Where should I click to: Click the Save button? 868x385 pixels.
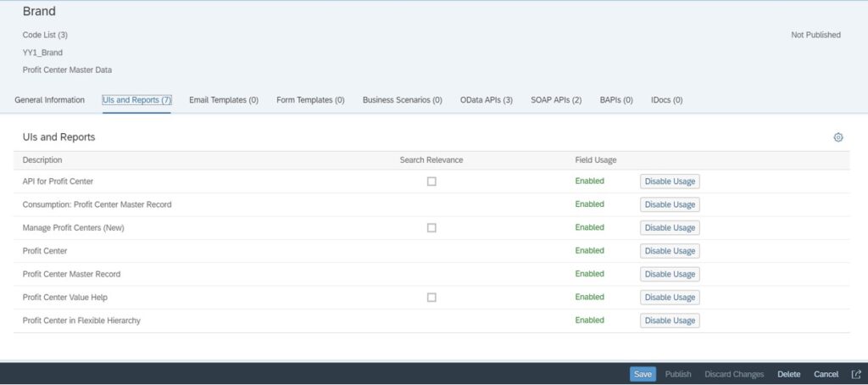(x=643, y=374)
